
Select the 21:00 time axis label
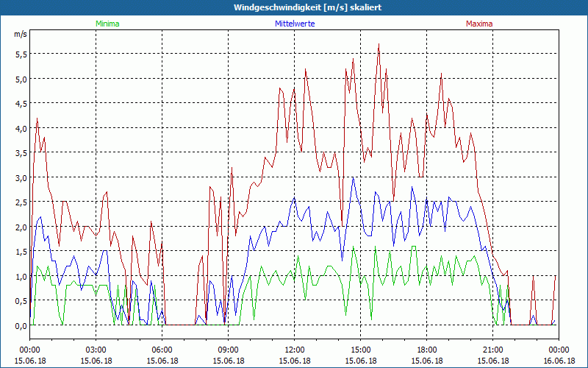pos(492,350)
